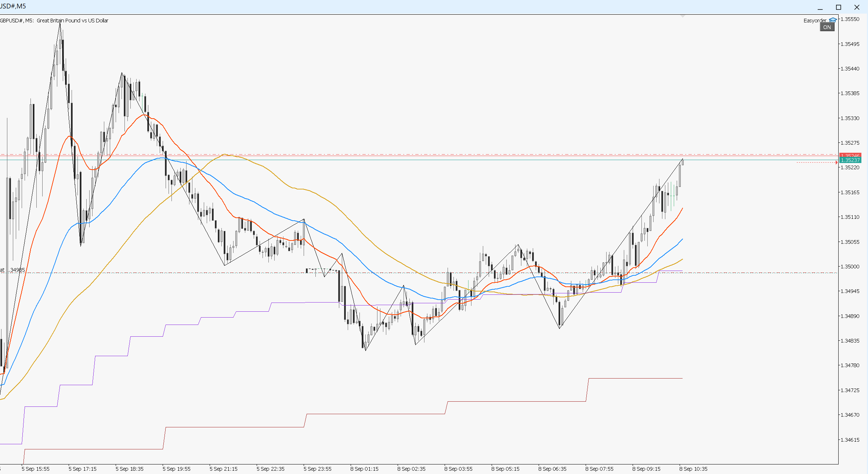Click the '8 Sep 05:15' time label
Viewport: 868px width, 474px height.
click(506, 469)
